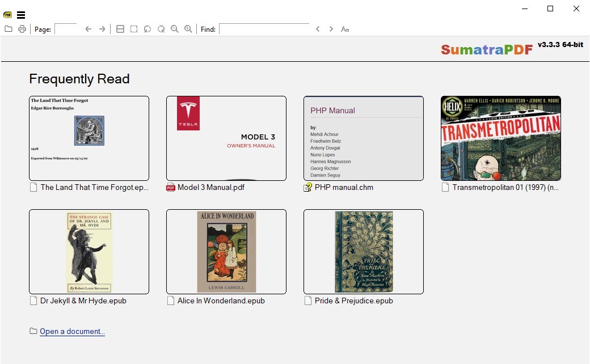Screen dimensions: 590x364
Task: Navigate to next page with right arrow
Action: pyautogui.click(x=102, y=28)
